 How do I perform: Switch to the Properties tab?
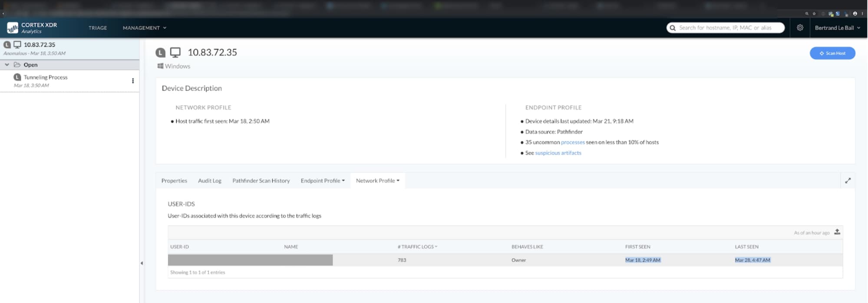(x=174, y=181)
